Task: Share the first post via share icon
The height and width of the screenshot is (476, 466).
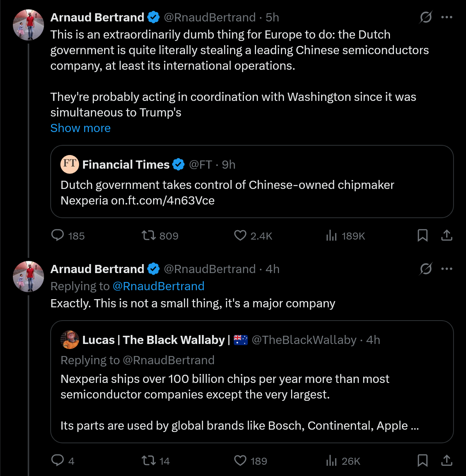Action: [x=447, y=235]
